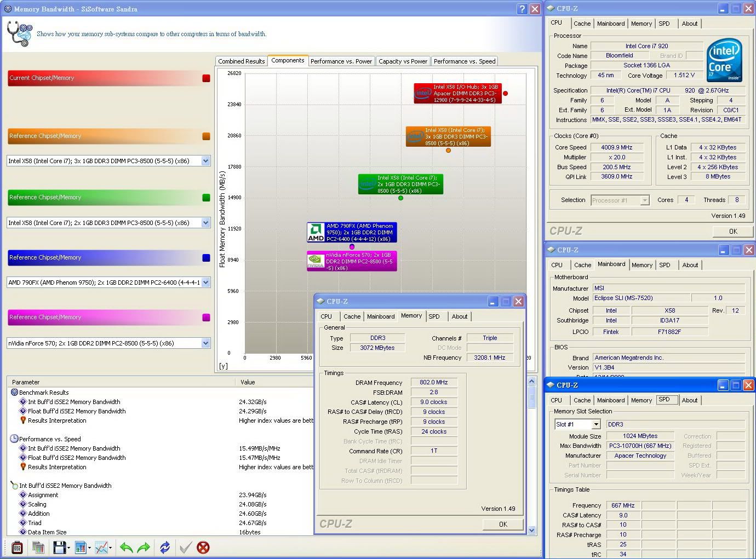
Task: Click the AMD logo on the 790FX chart label
Action: 316,232
